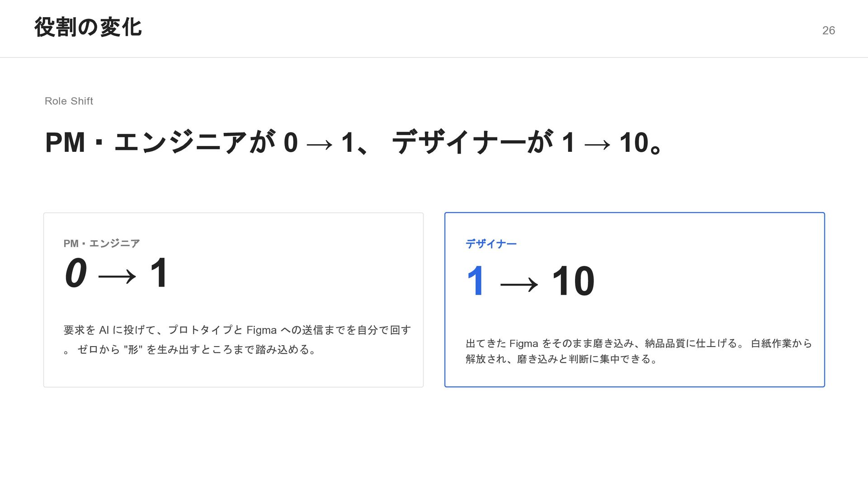Click Figma in the left card description
The height and width of the screenshot is (488, 868).
pos(261,330)
